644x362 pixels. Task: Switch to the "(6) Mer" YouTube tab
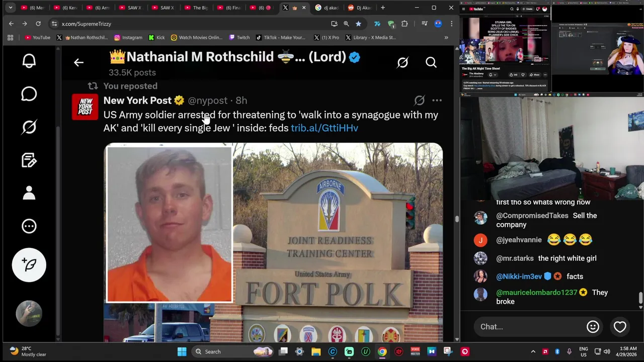coord(33,8)
